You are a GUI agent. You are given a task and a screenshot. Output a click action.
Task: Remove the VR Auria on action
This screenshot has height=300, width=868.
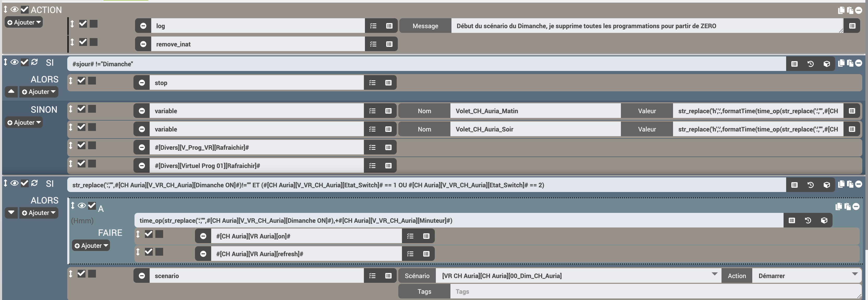tap(203, 236)
